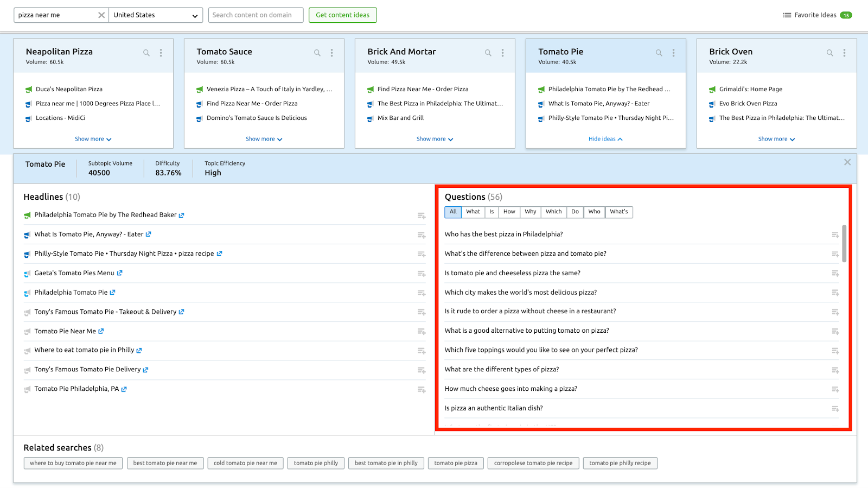The height and width of the screenshot is (488, 868).
Task: Click the Get content ideas button
Action: pos(343,15)
